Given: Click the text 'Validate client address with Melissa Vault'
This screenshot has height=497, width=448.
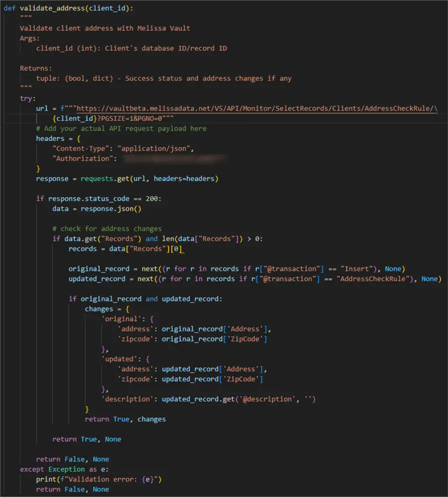Looking at the screenshot, I should point(105,28).
